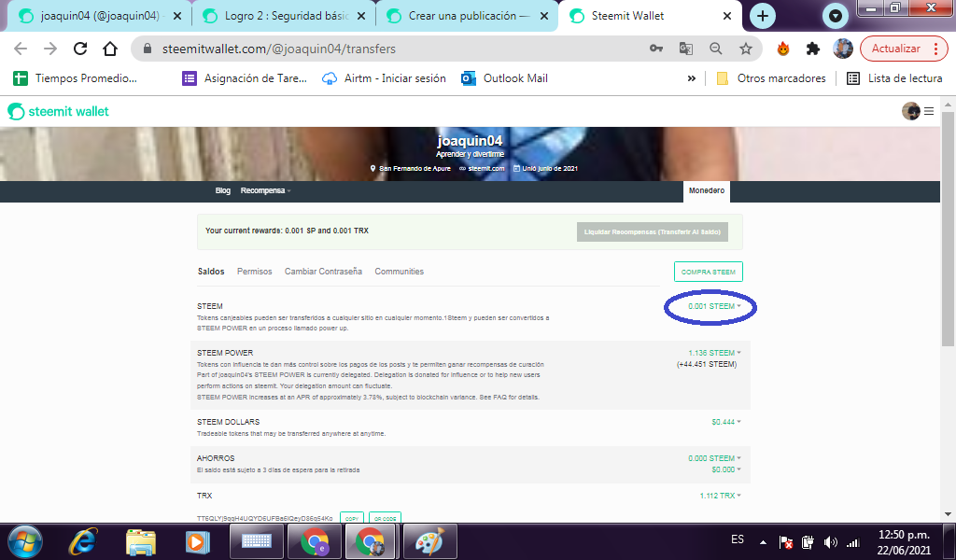The width and height of the screenshot is (956, 560).
Task: Launch Internet Explorer from taskbar
Action: click(83, 541)
